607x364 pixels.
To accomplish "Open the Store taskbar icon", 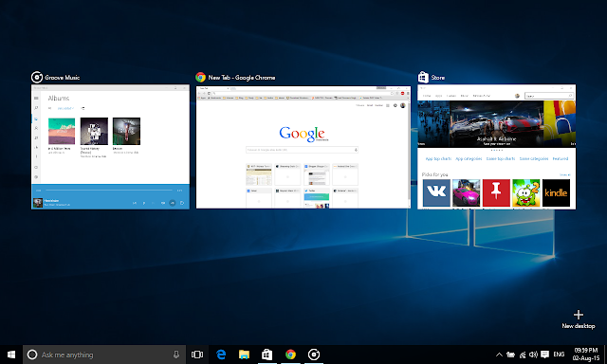I will [267, 355].
